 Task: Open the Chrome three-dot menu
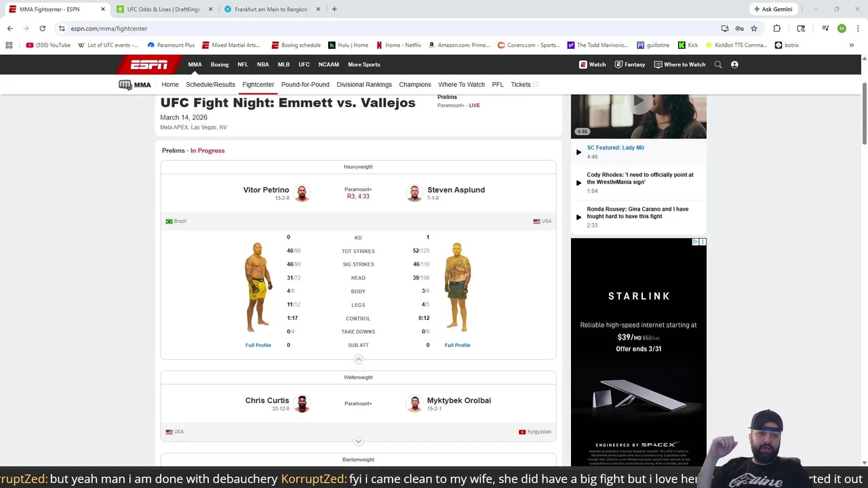click(858, 28)
